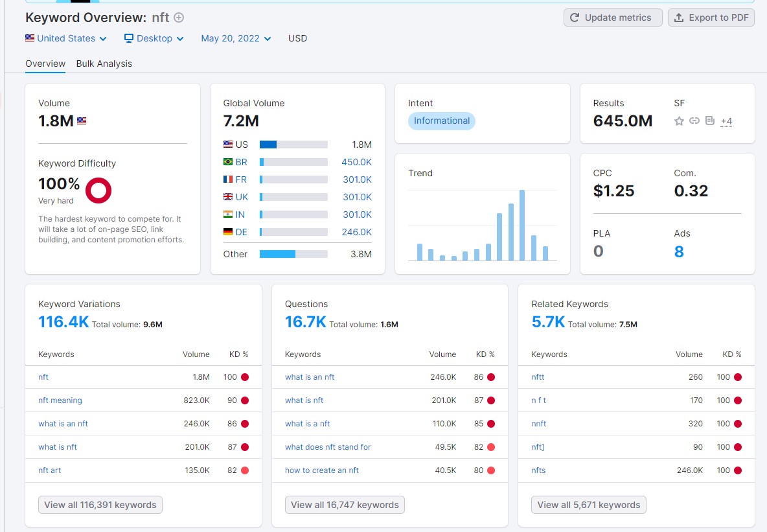
Task: Click the 116.4K keyword variations count
Action: [63, 322]
